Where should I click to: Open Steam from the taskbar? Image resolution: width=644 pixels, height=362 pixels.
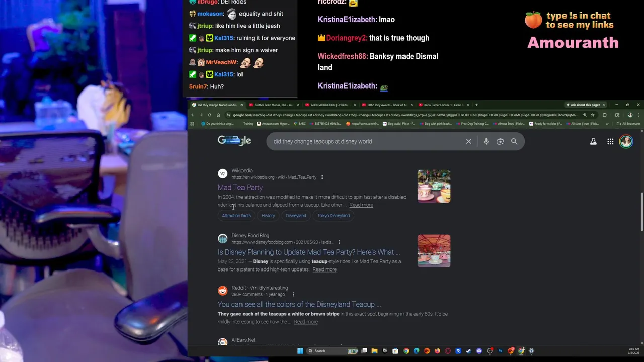point(469,351)
